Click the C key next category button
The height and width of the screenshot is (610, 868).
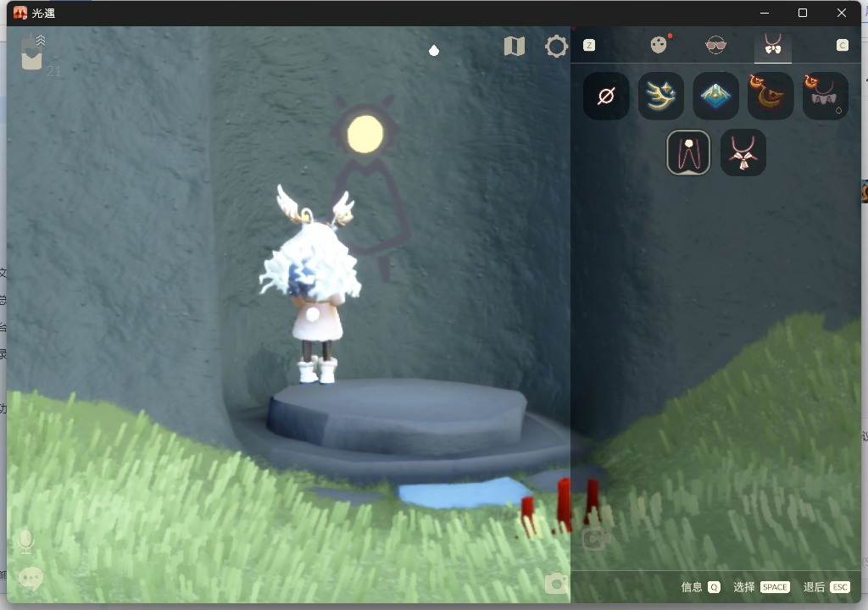click(842, 46)
